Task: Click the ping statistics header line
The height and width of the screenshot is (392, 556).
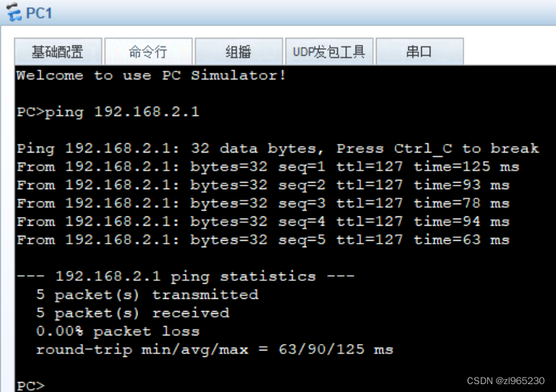Action: 185,276
